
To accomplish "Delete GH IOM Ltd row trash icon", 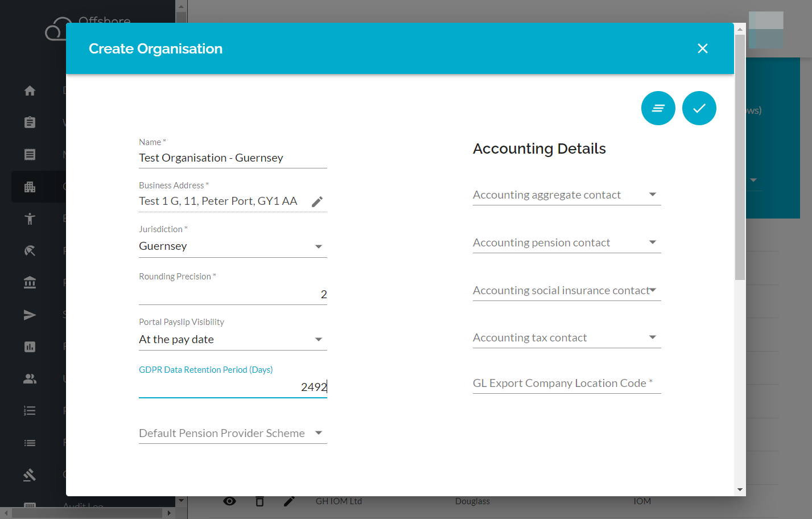I will 259,501.
